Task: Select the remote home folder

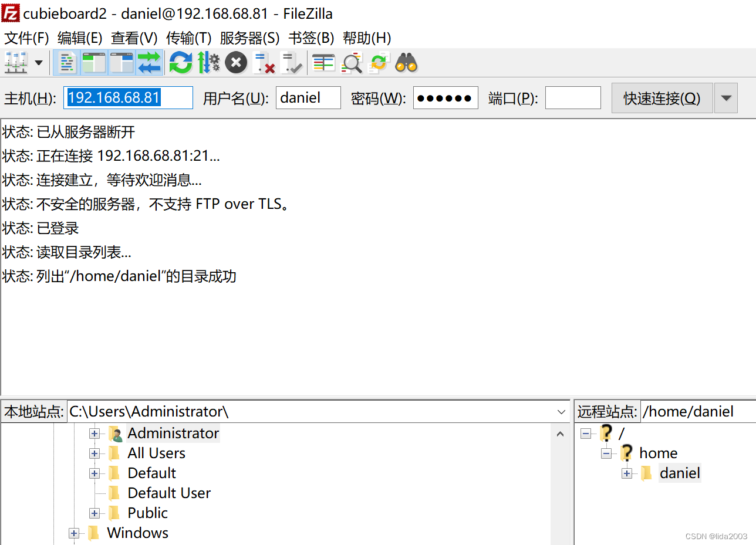Action: tap(658, 453)
